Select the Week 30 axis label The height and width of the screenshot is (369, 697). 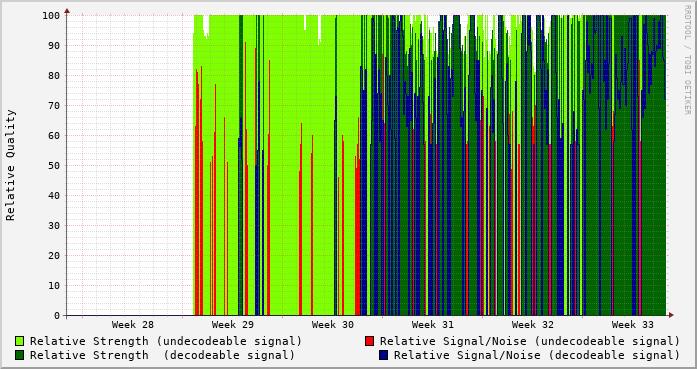click(332, 325)
